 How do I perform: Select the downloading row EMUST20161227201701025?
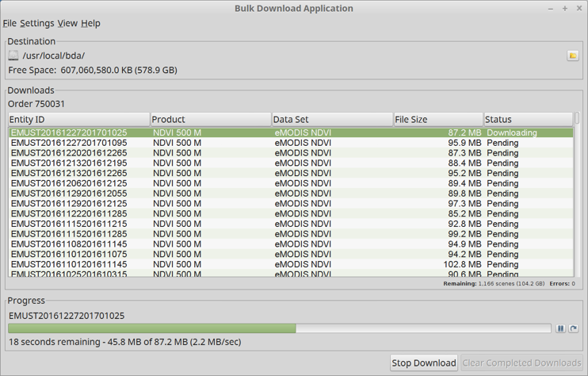[x=69, y=133]
